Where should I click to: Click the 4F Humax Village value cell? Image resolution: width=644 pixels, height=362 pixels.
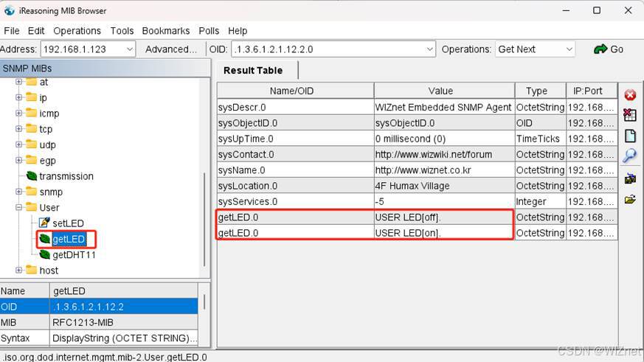coord(444,186)
